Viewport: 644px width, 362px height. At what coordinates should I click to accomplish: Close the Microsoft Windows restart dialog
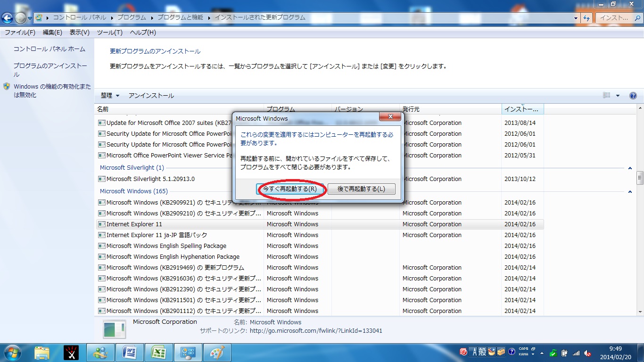pos(390,117)
